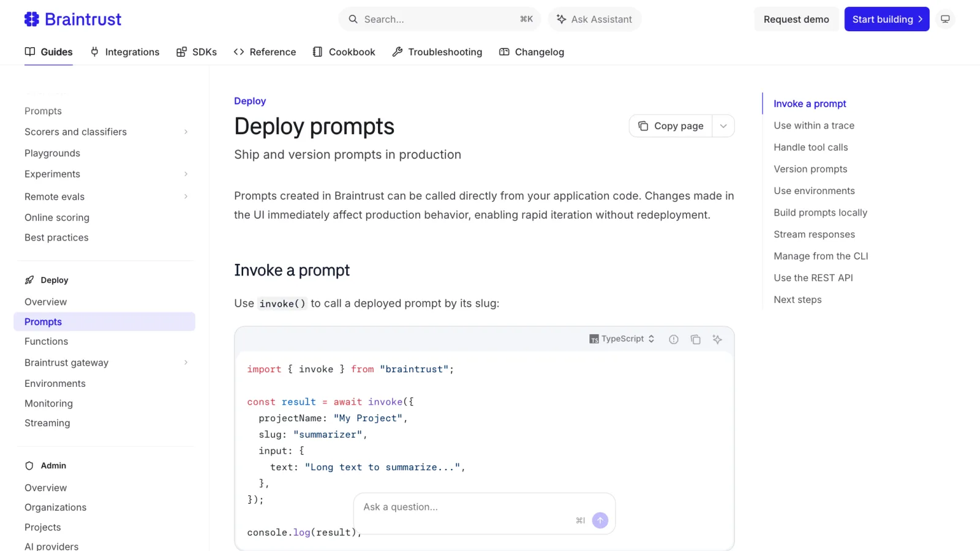Click the Start building button
Screen dimensions: 980x551
point(887,20)
